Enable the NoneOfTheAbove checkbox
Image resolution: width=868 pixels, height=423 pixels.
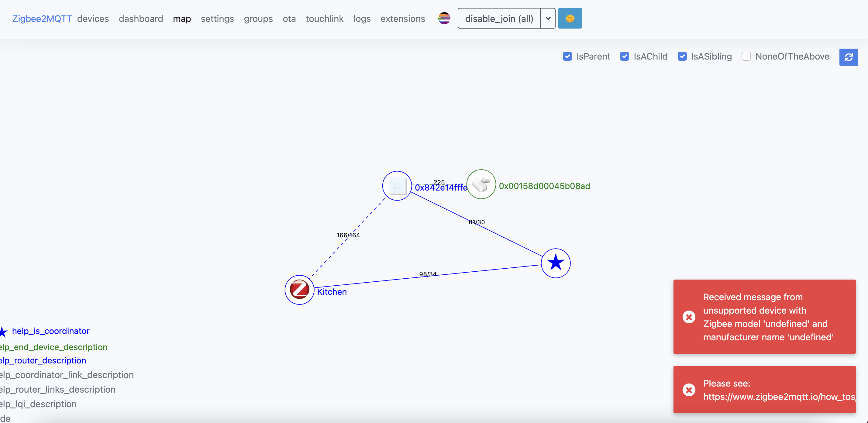click(x=746, y=56)
